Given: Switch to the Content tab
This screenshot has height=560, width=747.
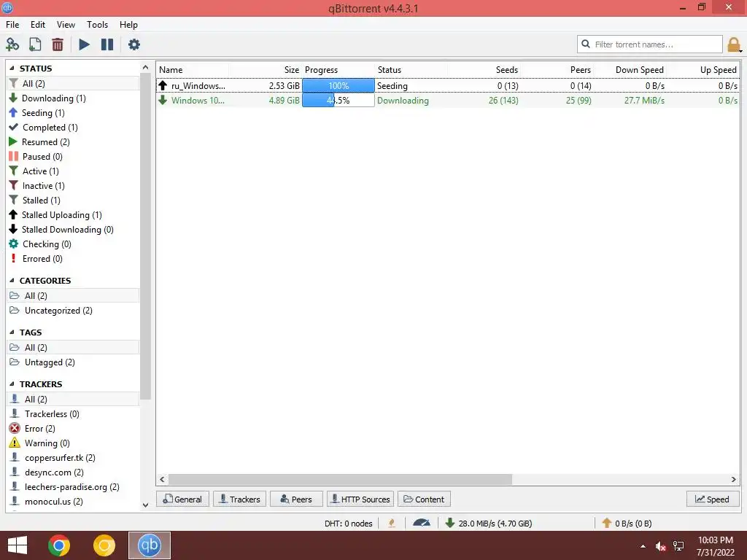Looking at the screenshot, I should pos(424,499).
